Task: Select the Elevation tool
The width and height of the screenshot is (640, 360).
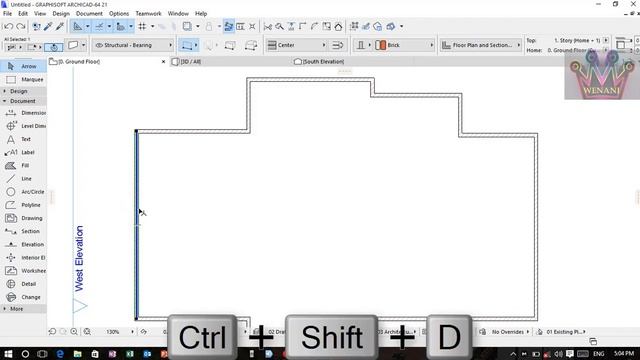Action: point(24,244)
